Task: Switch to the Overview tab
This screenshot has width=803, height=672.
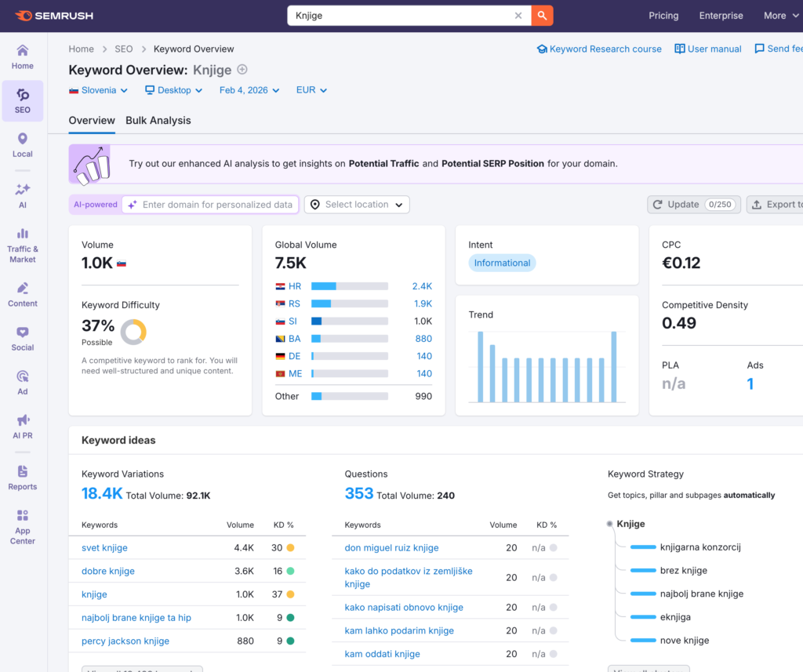Action: 92,121
